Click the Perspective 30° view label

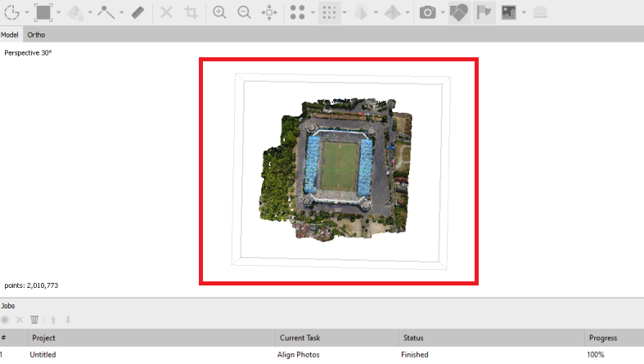click(28, 53)
